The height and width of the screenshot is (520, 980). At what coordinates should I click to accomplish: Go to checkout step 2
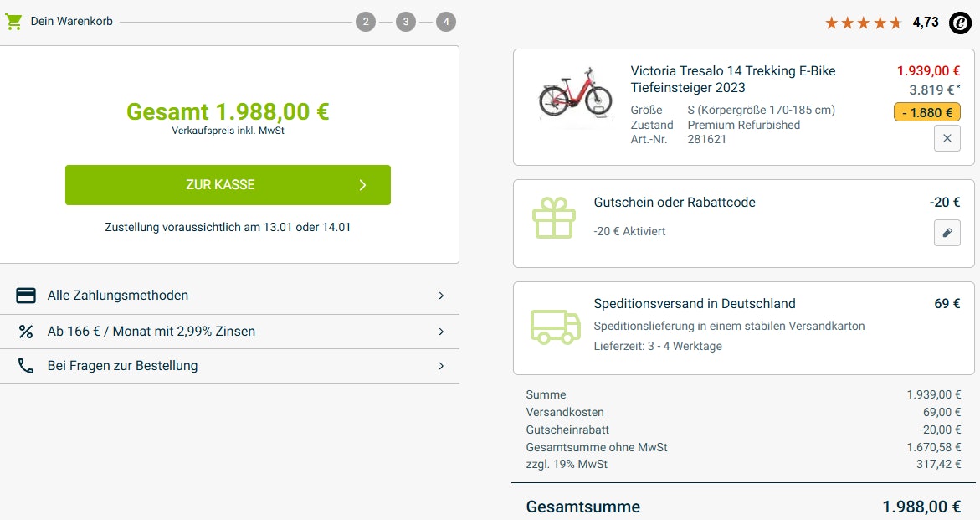point(365,22)
